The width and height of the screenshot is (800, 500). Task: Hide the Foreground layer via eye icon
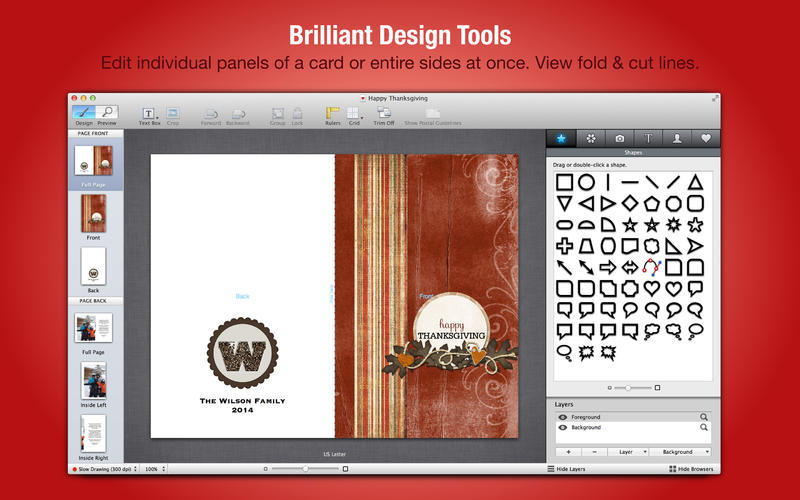point(562,417)
